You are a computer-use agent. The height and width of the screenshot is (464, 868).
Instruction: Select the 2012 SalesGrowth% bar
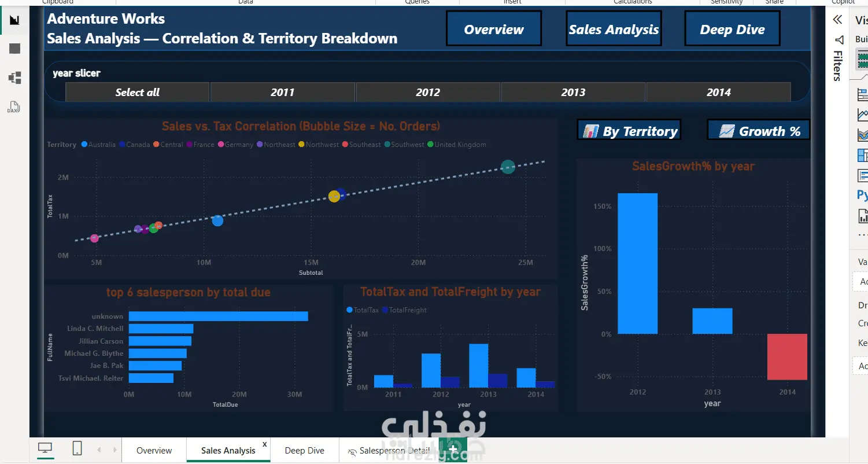click(637, 263)
